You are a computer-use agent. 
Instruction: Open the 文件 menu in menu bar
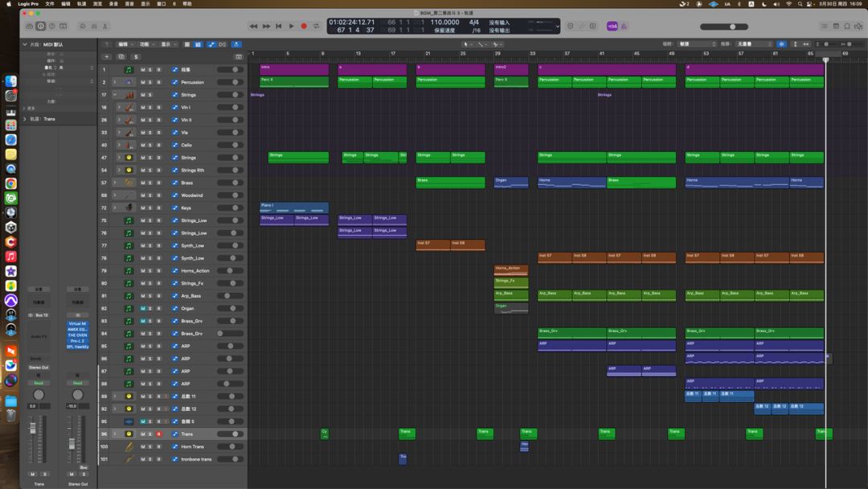(x=50, y=4)
